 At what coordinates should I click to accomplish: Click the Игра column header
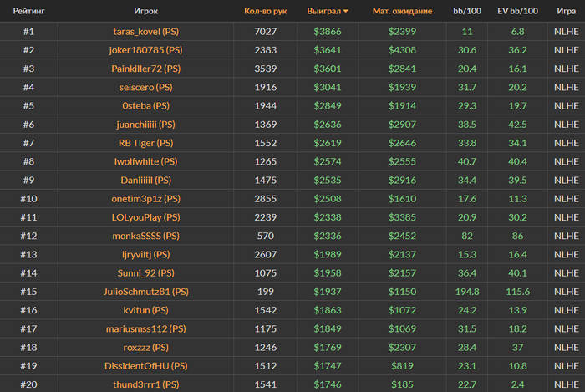click(x=566, y=12)
